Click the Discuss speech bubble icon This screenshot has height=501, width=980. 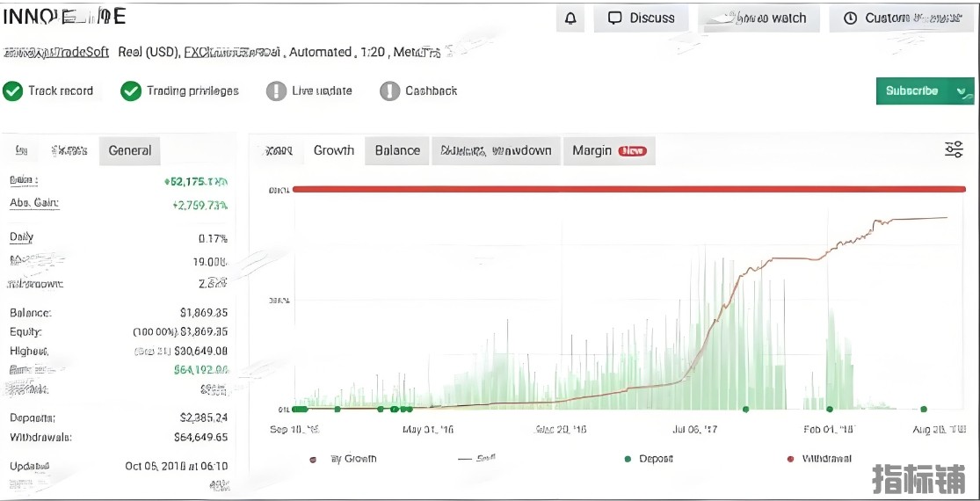point(615,18)
